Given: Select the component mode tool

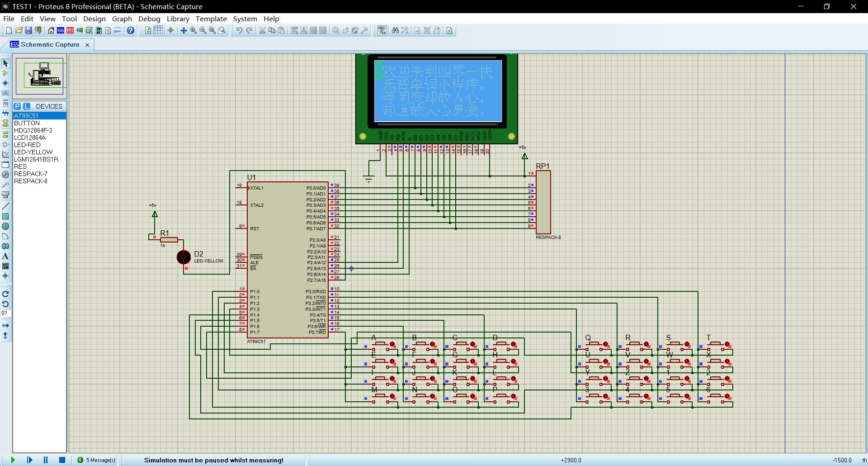Looking at the screenshot, I should [5, 73].
